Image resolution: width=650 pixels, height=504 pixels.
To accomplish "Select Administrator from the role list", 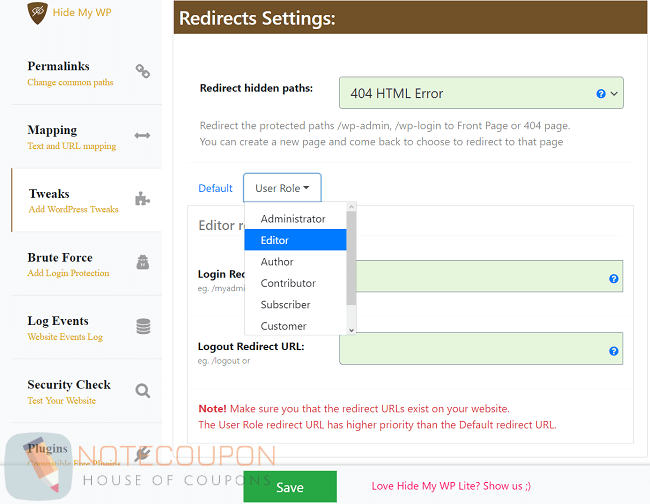I will click(295, 219).
